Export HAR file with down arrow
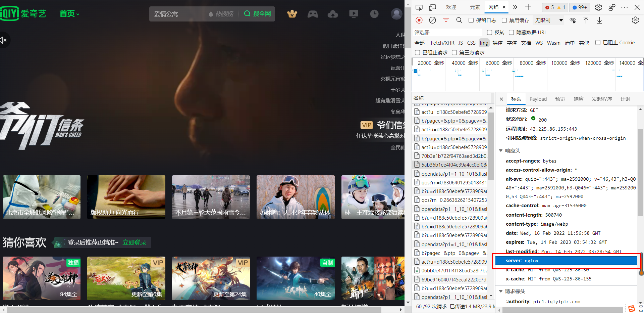The width and height of the screenshot is (644, 313). click(x=599, y=20)
